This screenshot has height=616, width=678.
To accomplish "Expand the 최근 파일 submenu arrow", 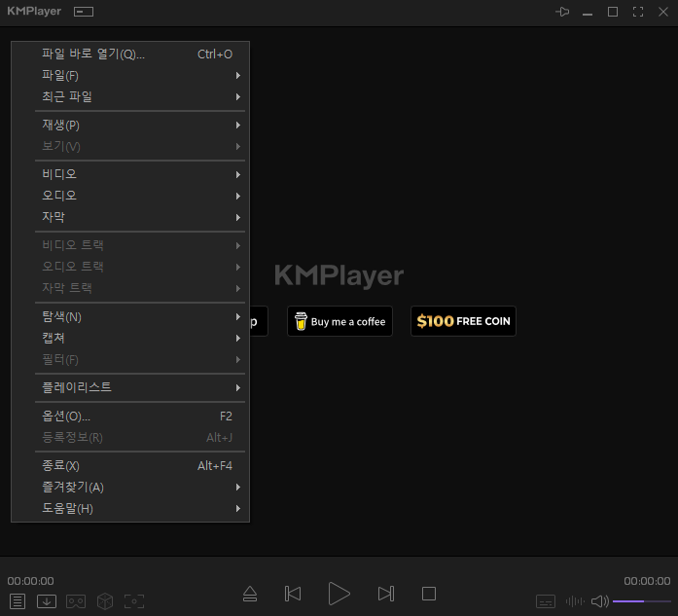I will (237, 97).
